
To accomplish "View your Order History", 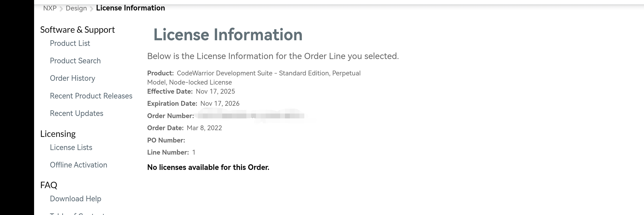I will (x=72, y=78).
